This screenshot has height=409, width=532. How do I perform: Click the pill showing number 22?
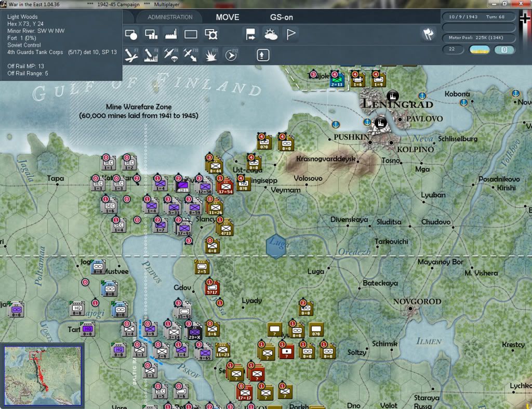point(453,49)
